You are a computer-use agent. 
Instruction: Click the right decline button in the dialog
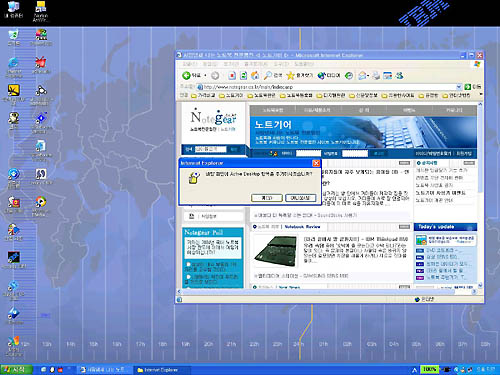301,198
